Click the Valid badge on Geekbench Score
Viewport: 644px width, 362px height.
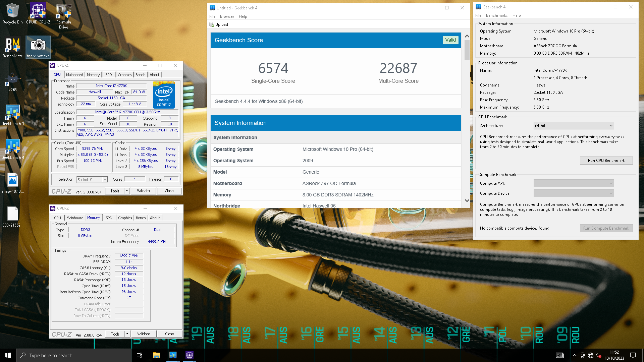450,40
